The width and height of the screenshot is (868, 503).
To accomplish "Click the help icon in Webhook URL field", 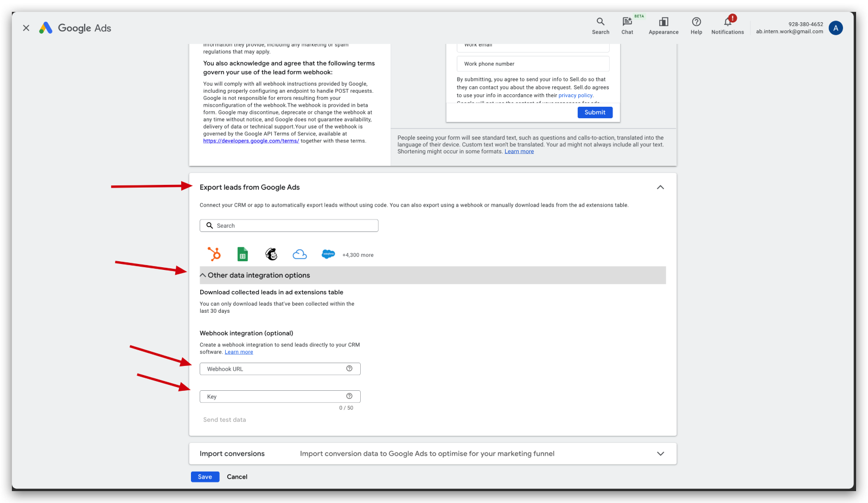I will [x=349, y=369].
